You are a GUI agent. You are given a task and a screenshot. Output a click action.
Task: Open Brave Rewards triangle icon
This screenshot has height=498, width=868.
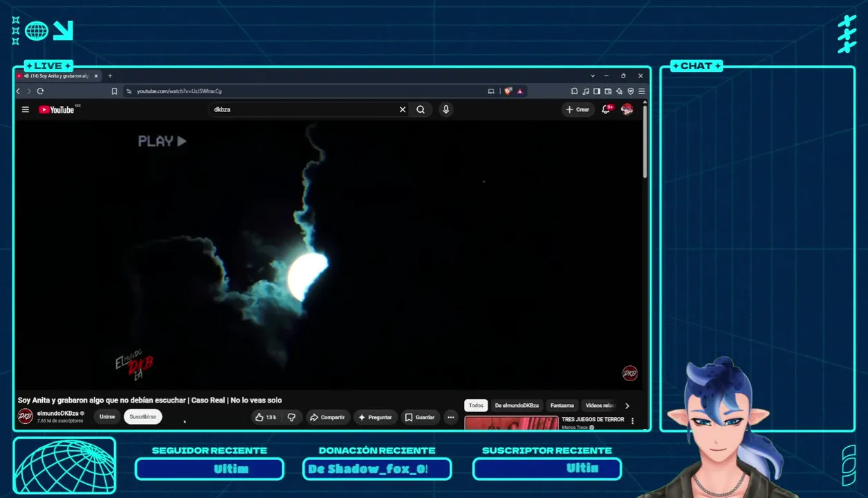519,91
